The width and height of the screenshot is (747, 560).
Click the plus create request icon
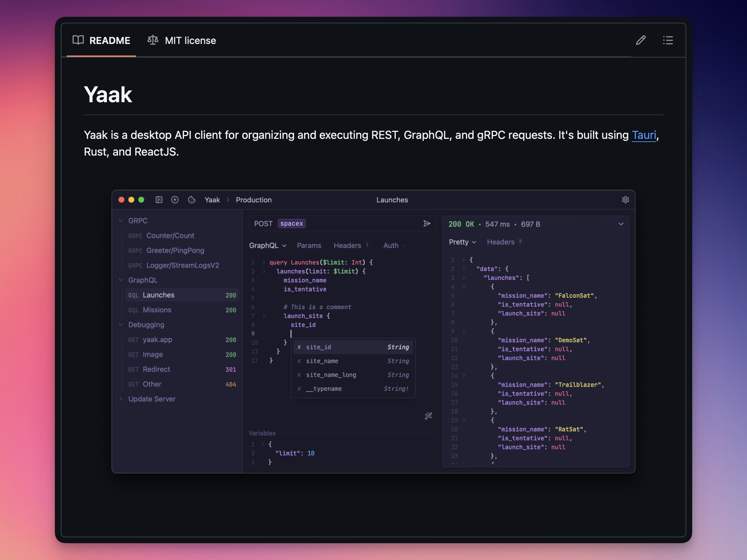tap(175, 200)
